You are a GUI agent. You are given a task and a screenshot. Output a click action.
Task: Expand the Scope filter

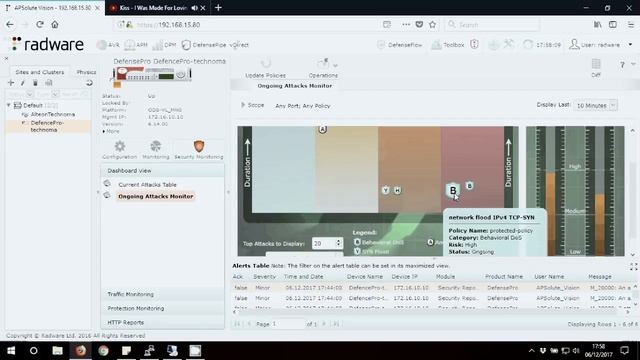coord(253,105)
